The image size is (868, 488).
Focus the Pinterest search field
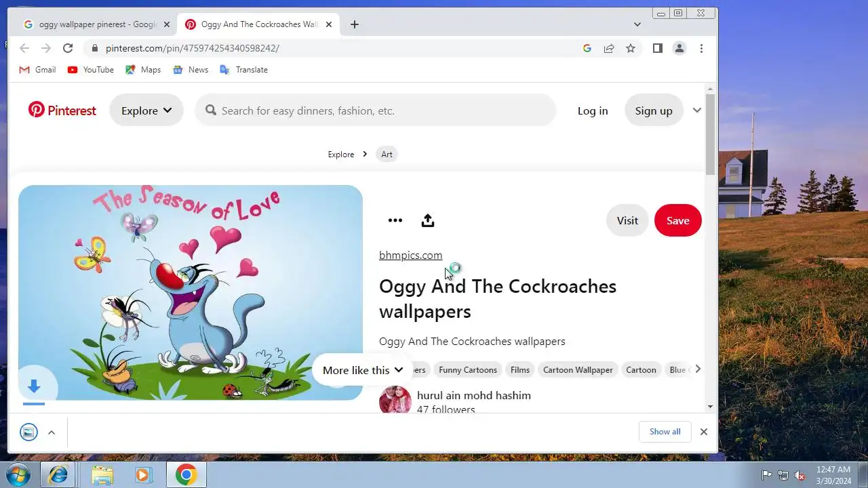[375, 110]
